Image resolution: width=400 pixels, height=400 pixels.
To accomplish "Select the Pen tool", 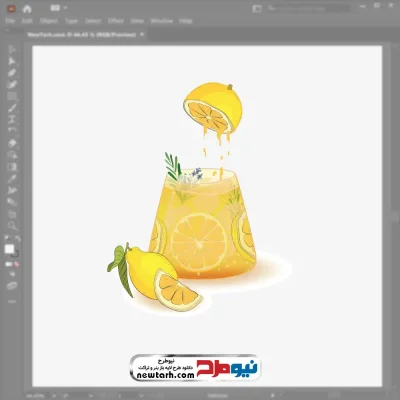I will point(12,73).
